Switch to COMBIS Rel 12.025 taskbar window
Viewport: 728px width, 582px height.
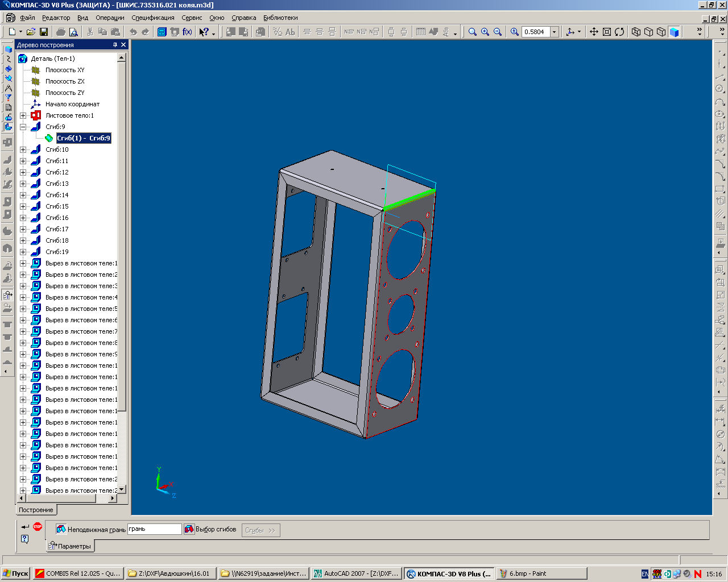pyautogui.click(x=78, y=573)
